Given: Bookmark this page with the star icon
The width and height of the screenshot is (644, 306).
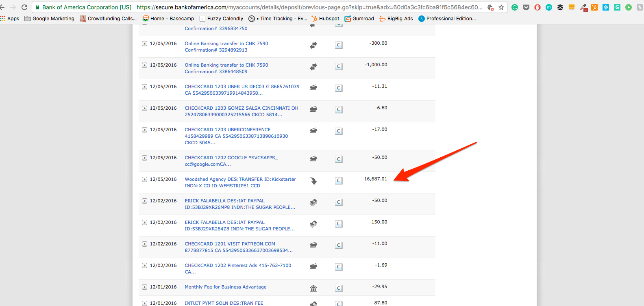Looking at the screenshot, I should pos(501,7).
